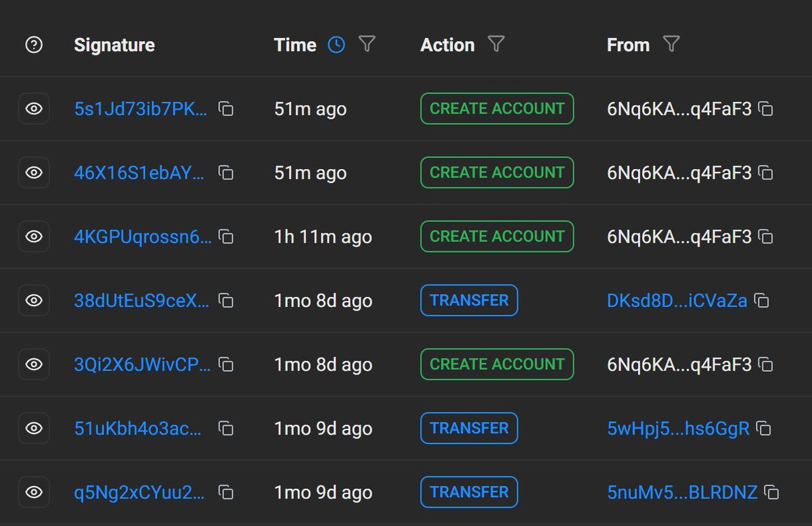
Task: Click CREATE ACCOUNT badge in 5s1Jd73ib7PK row
Action: click(497, 109)
